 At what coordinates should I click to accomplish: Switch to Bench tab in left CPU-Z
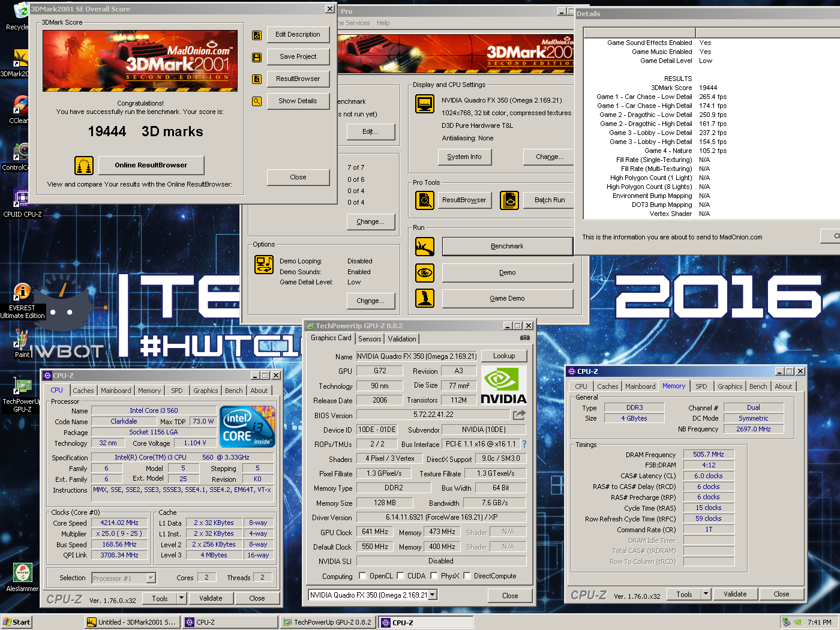tap(234, 391)
